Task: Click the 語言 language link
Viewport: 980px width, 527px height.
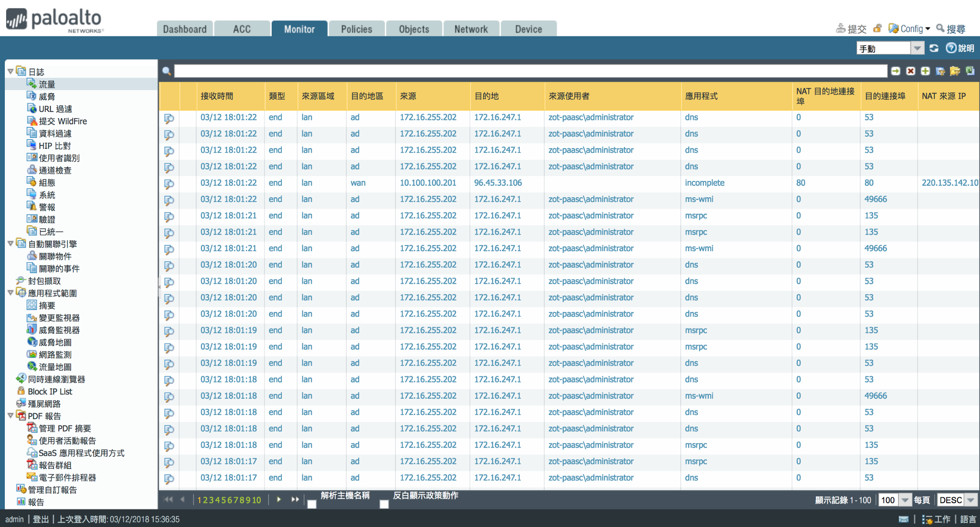Action: click(968, 519)
